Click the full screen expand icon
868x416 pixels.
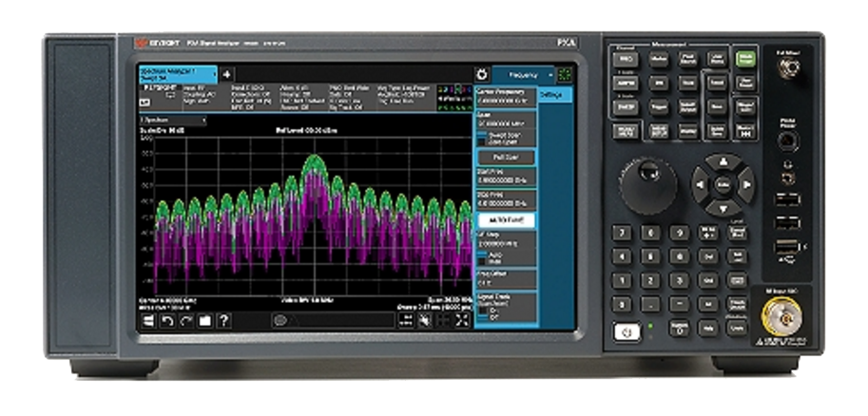pos(462,321)
